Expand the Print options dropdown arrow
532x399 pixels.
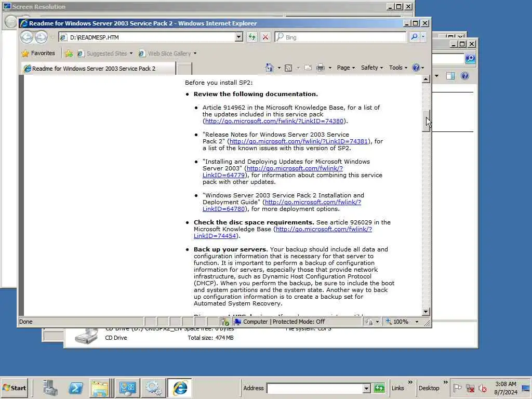(330, 68)
